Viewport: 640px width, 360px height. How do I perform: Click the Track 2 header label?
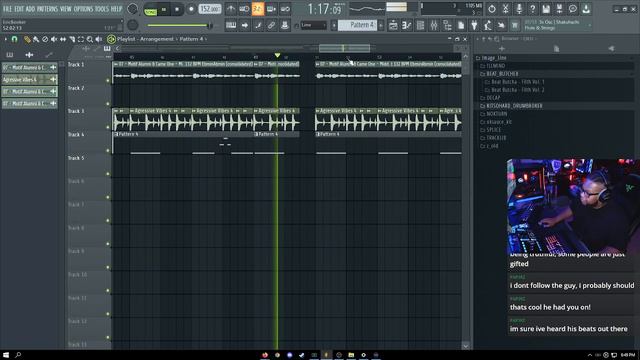(76, 88)
